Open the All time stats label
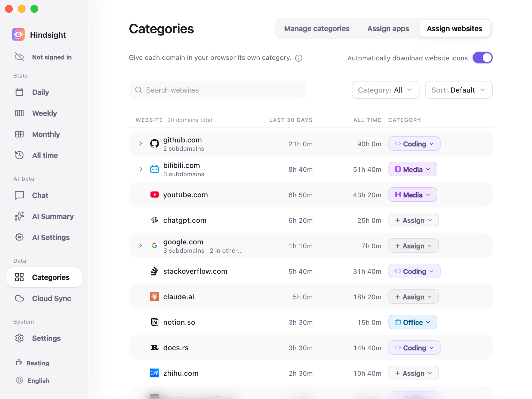Viewport: 532px width, 399px height. click(x=45, y=155)
